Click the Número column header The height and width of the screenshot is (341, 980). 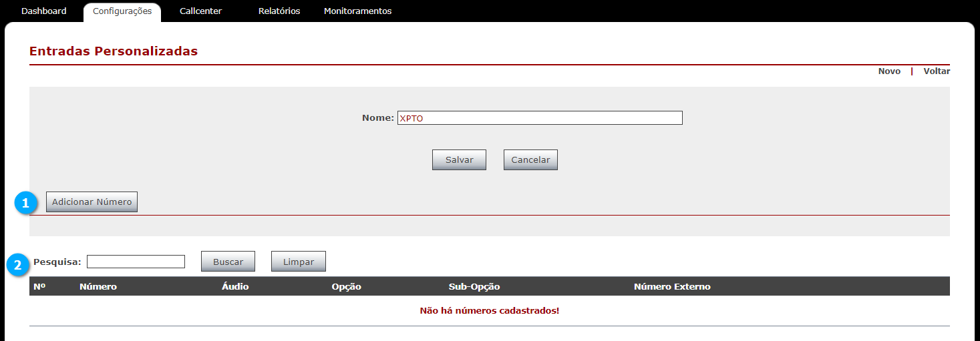pyautogui.click(x=98, y=287)
